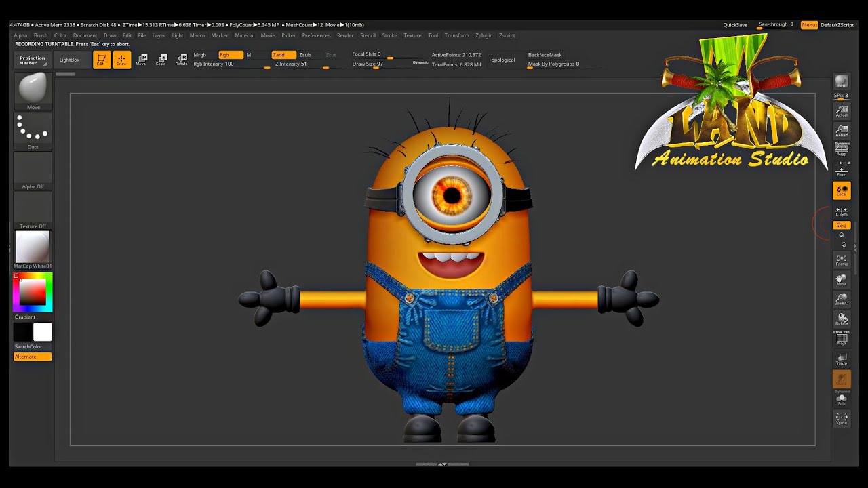The width and height of the screenshot is (868, 488).
Task: Select the Move transform tool in top shelf
Action: (142, 60)
